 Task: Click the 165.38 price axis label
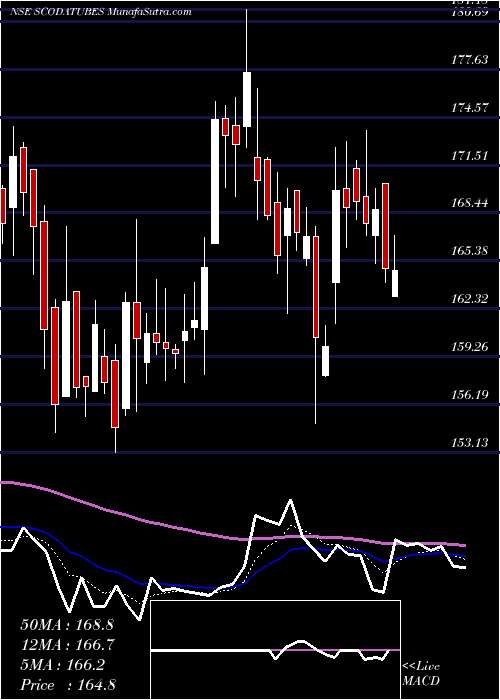click(x=471, y=251)
